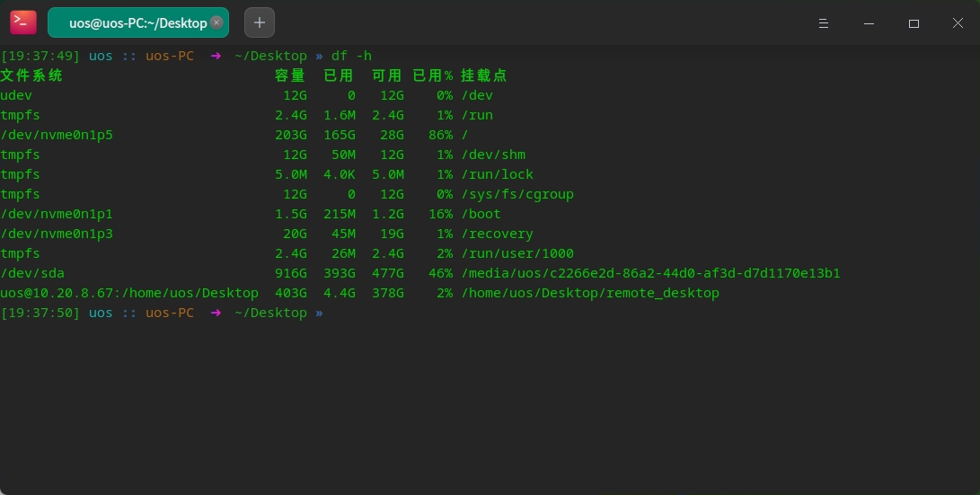Viewport: 980px width, 495px height.
Task: Click the "df -h" command text
Action: click(351, 56)
